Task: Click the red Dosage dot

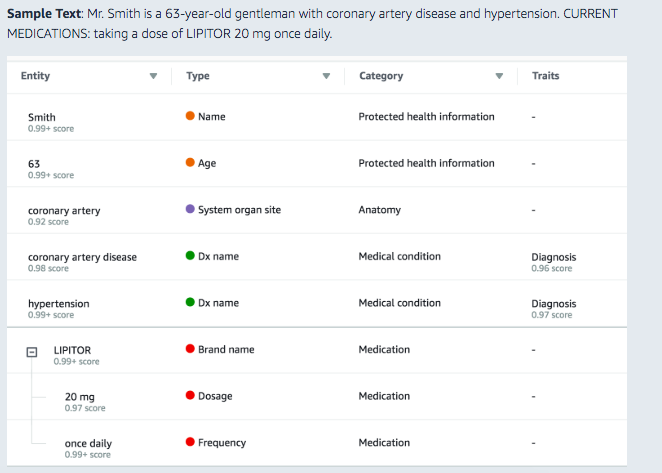Action: pyautogui.click(x=190, y=395)
